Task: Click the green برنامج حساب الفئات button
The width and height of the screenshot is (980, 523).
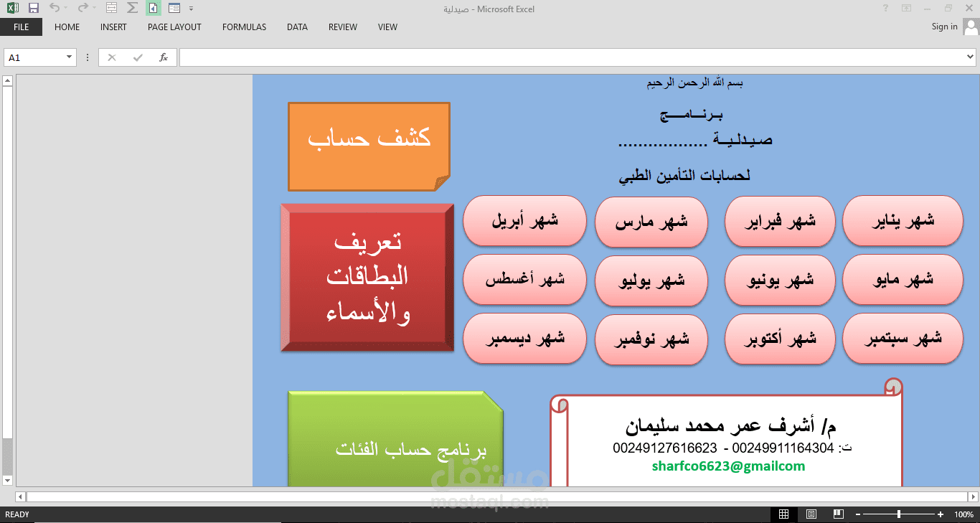Action: click(395, 439)
